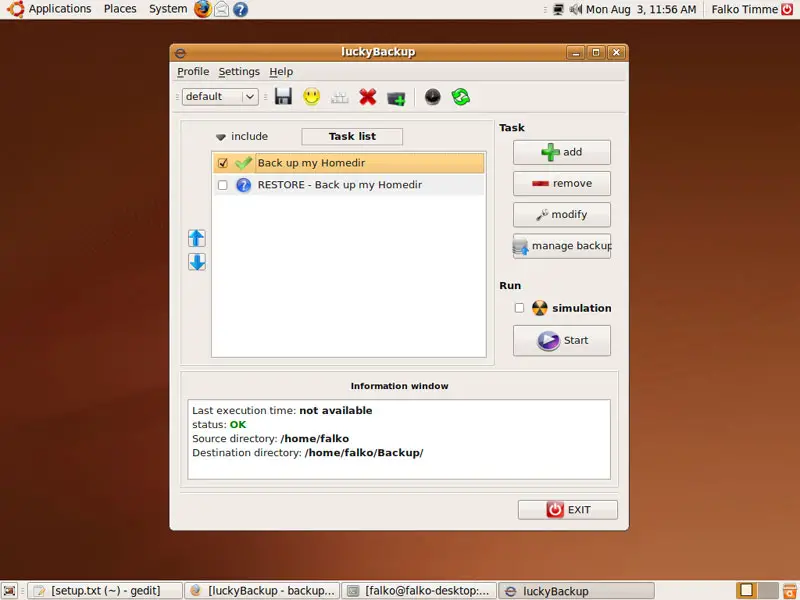Click the new profile icon with green plus
Screen dimensions: 800x600
point(396,97)
